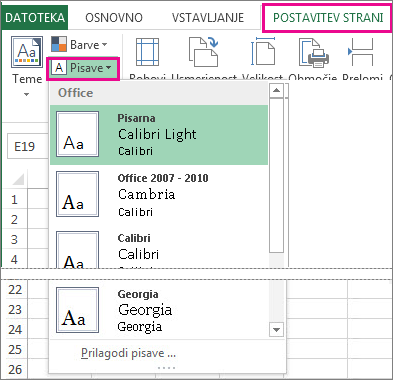Select row header 3

coord(14,239)
